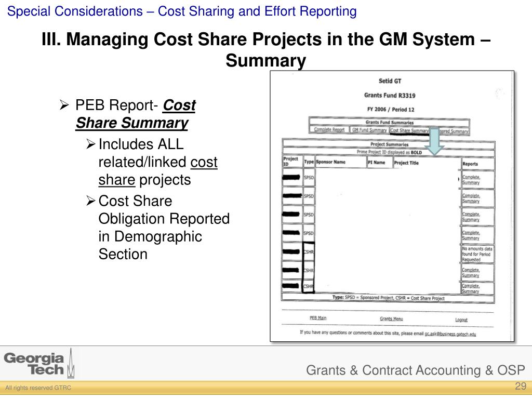
Task: Select the Cost Share Summary link
Action: (409, 130)
